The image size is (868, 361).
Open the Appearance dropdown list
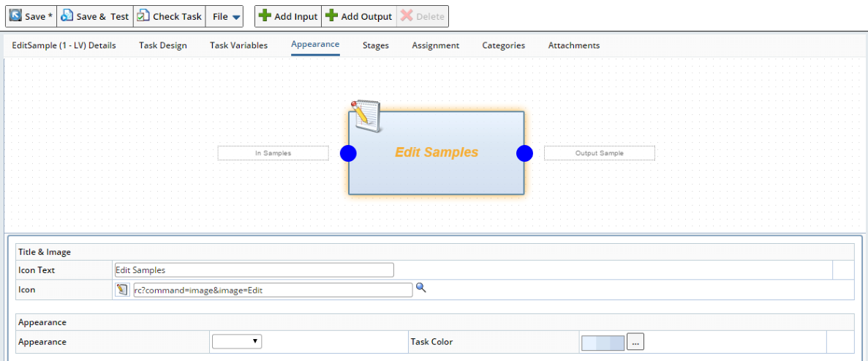coord(237,341)
